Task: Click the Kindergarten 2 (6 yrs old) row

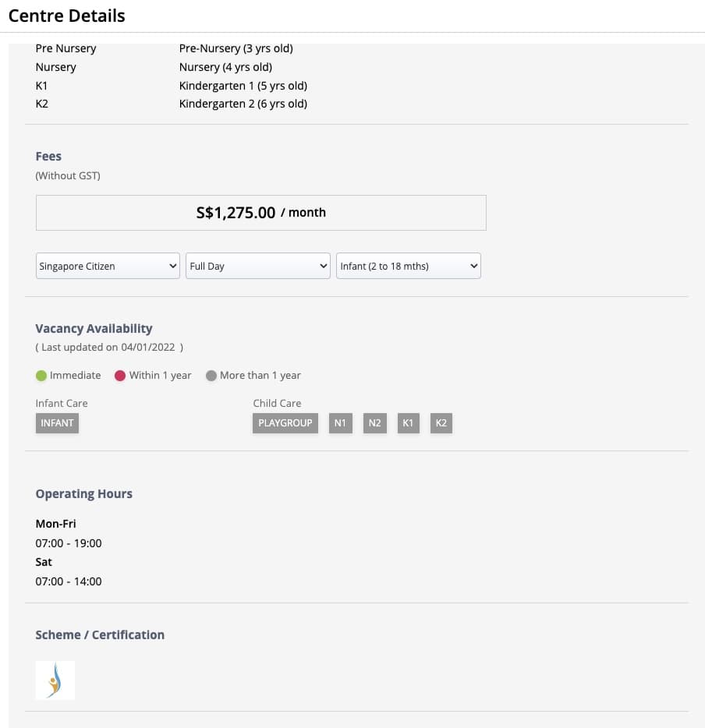Action: pos(172,104)
